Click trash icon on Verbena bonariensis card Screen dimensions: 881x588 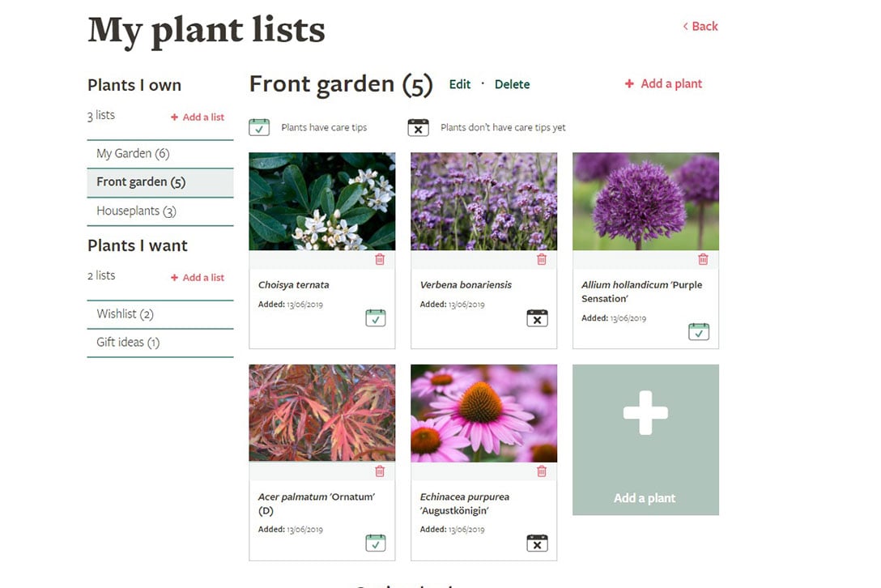542,260
